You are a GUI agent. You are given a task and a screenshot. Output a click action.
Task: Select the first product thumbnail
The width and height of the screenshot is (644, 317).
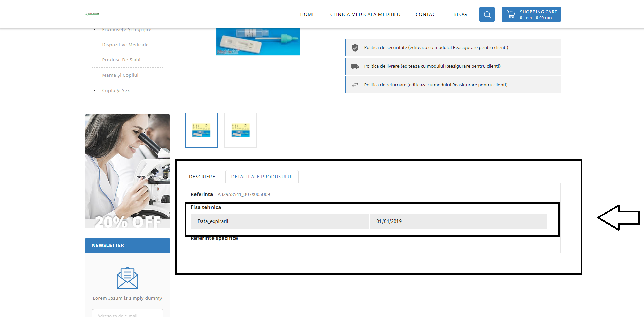(201, 130)
